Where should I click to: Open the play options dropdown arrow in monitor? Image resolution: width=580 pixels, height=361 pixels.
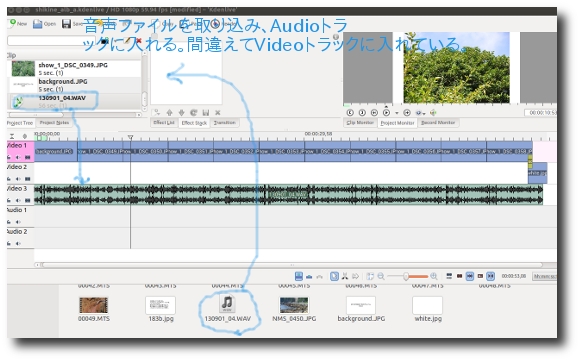pyautogui.click(x=397, y=113)
